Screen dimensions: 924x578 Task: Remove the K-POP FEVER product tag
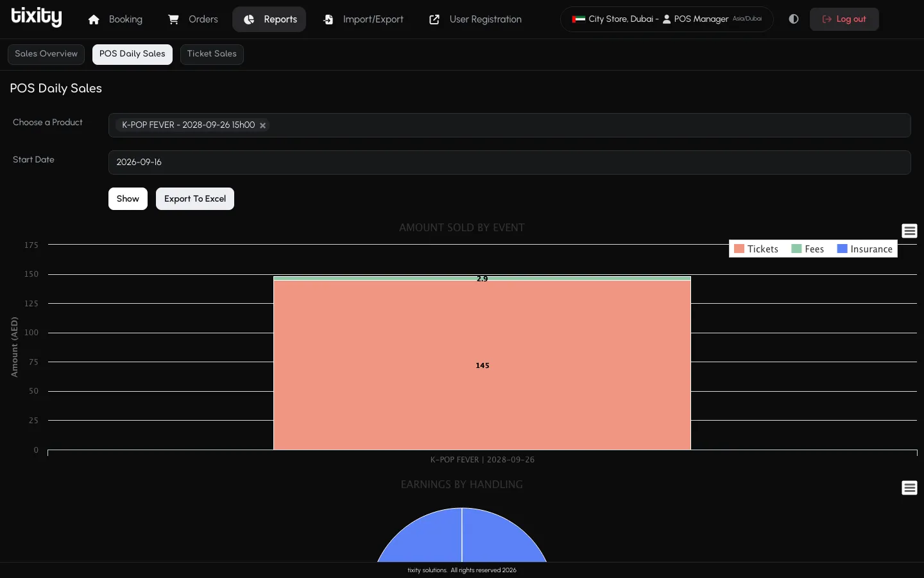262,125
